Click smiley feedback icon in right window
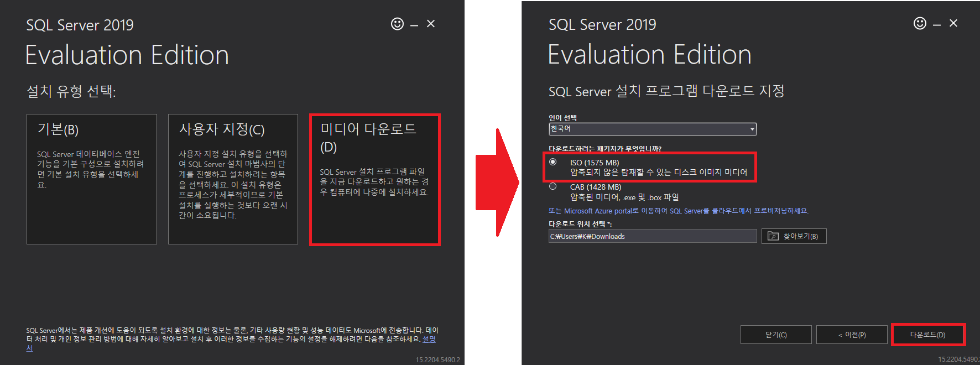The image size is (980, 365). point(920,23)
